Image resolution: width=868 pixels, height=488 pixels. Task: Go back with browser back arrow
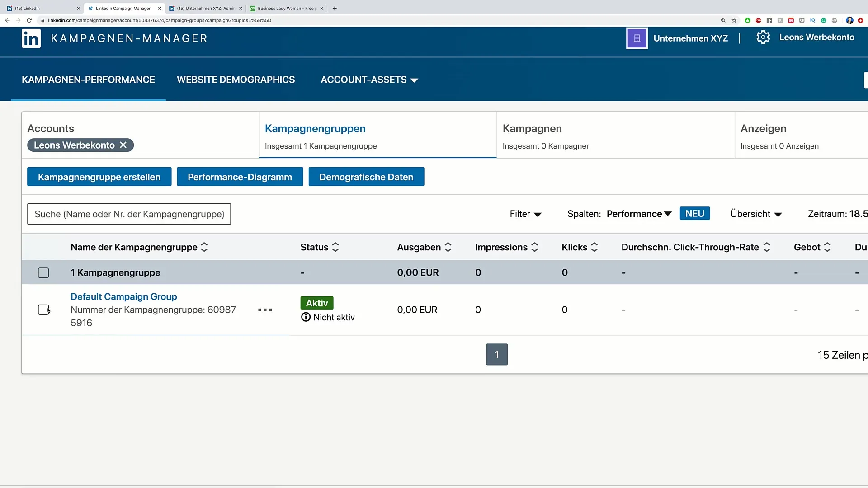pos(7,20)
